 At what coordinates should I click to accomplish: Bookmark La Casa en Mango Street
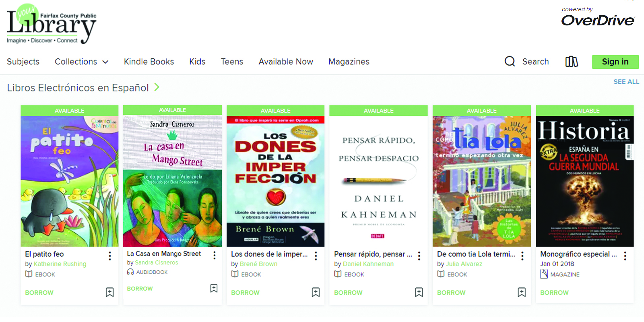(214, 288)
